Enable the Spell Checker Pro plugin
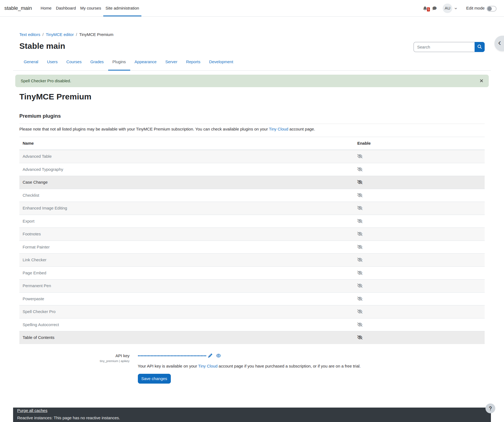The width and height of the screenshot is (504, 422). [360, 312]
